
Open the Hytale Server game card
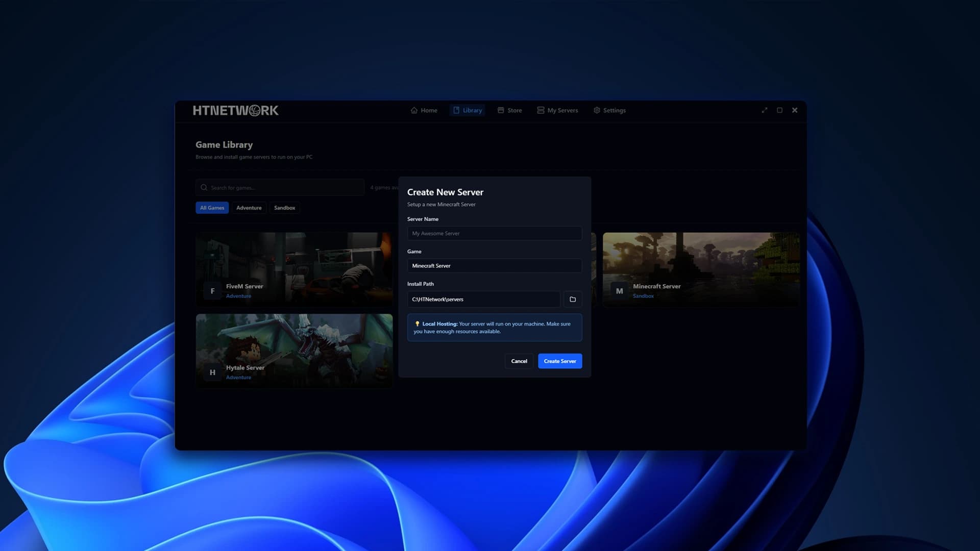295,350
